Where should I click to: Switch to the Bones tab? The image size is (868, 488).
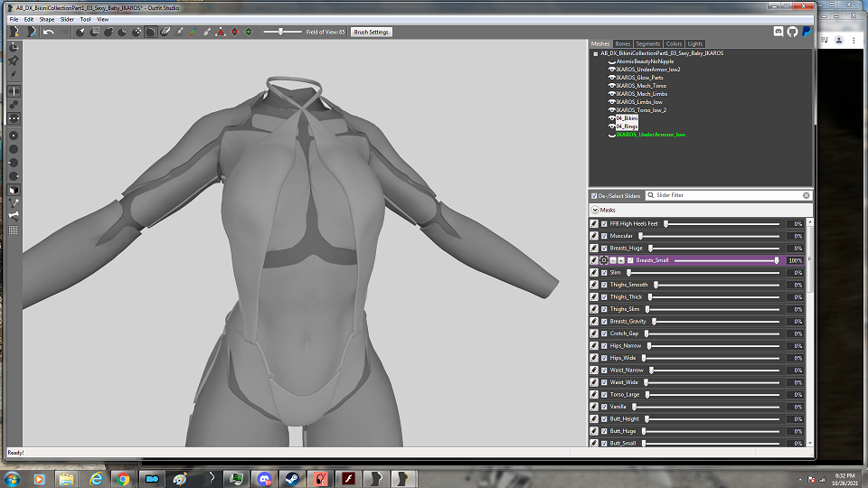[x=623, y=43]
